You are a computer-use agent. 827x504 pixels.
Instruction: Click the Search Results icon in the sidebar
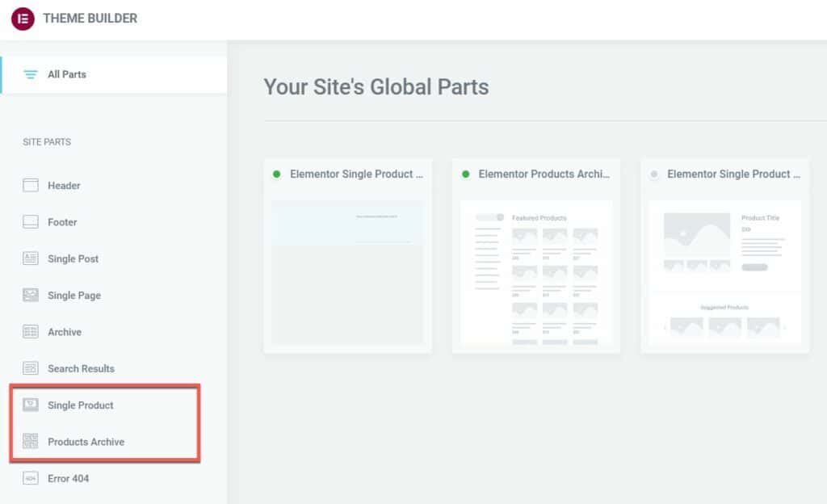(31, 368)
